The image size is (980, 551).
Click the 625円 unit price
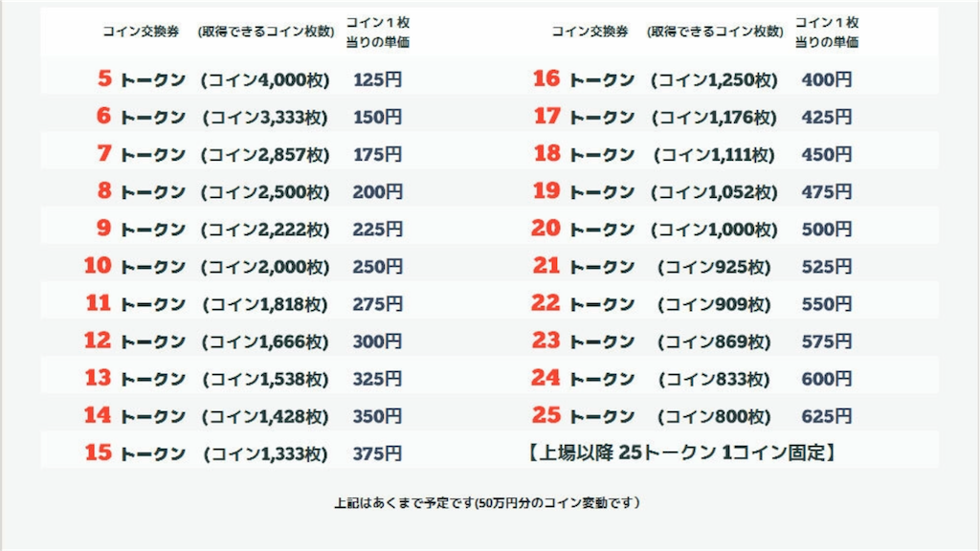(x=827, y=417)
